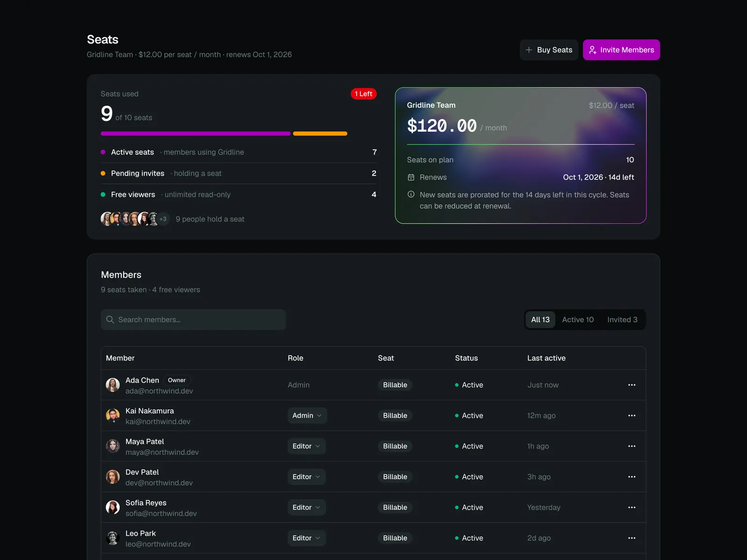
Task: Open actions menu for Kai Nakamura
Action: tap(632, 415)
